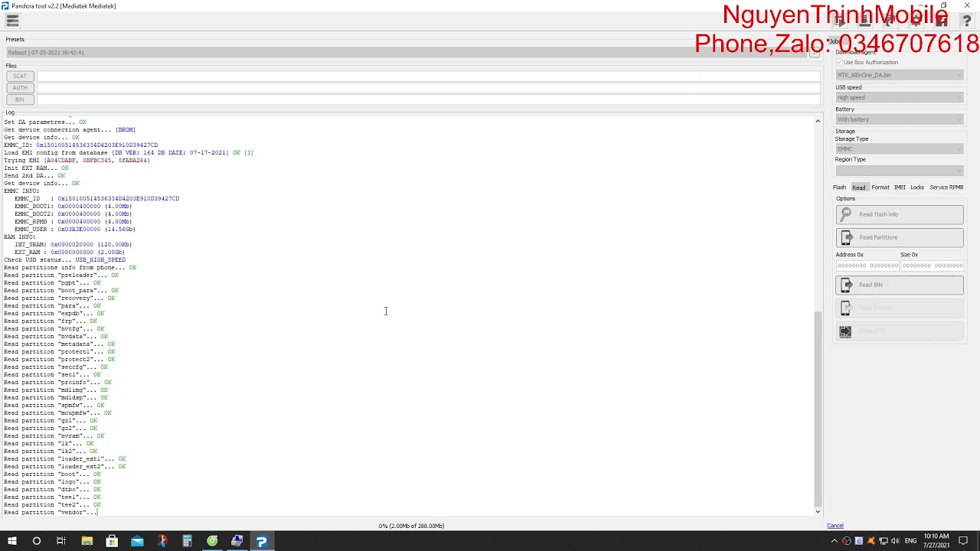Click the Size 0x input field
The image size is (980, 551).
(x=932, y=266)
